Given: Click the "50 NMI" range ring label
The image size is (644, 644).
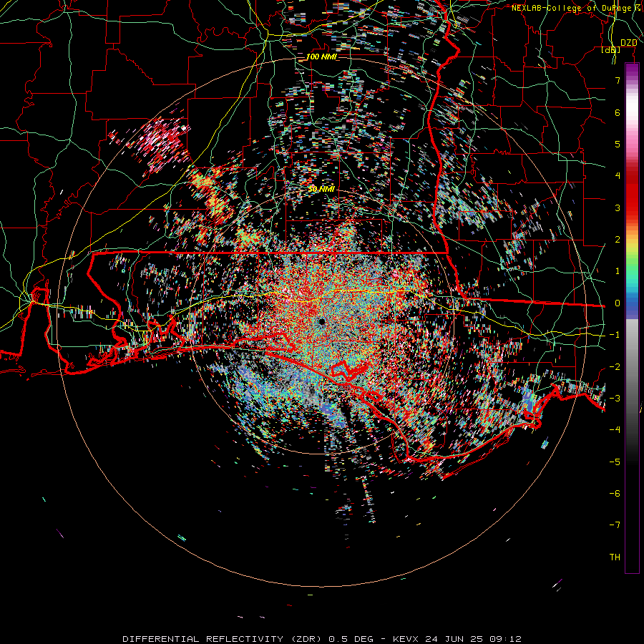Looking at the screenshot, I should pos(321,189).
